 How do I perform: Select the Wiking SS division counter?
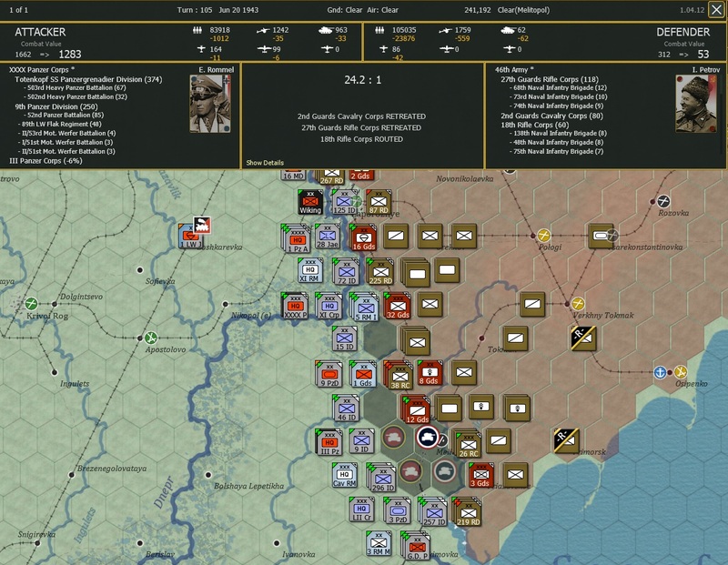pyautogui.click(x=310, y=202)
